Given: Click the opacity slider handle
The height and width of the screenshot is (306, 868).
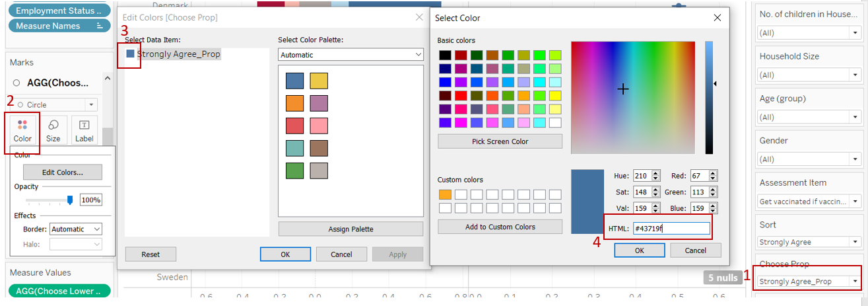Looking at the screenshot, I should coord(69,200).
